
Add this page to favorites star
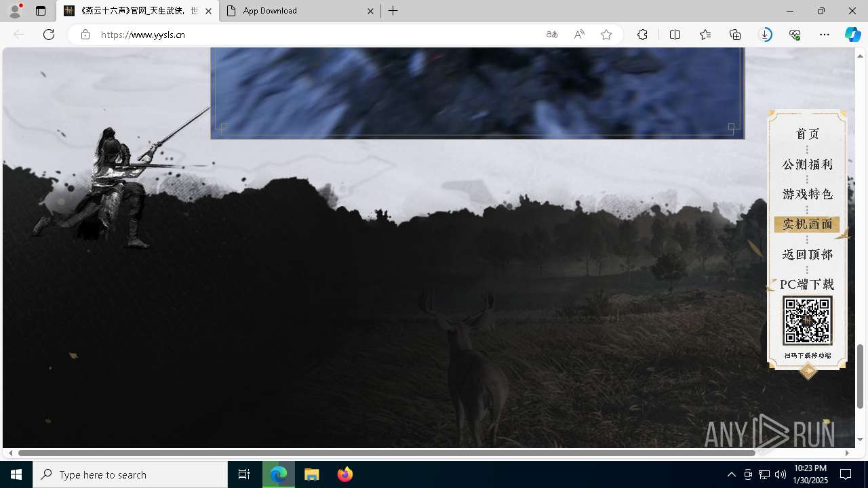(606, 35)
